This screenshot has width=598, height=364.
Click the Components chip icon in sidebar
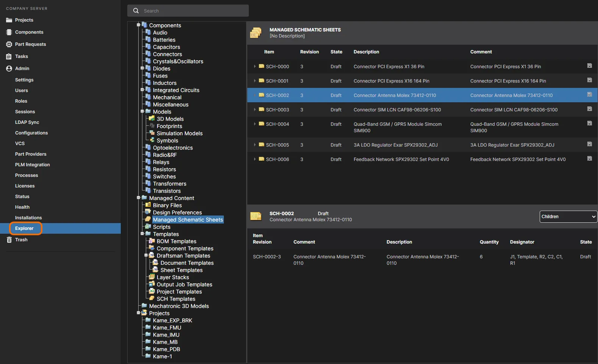pos(9,32)
